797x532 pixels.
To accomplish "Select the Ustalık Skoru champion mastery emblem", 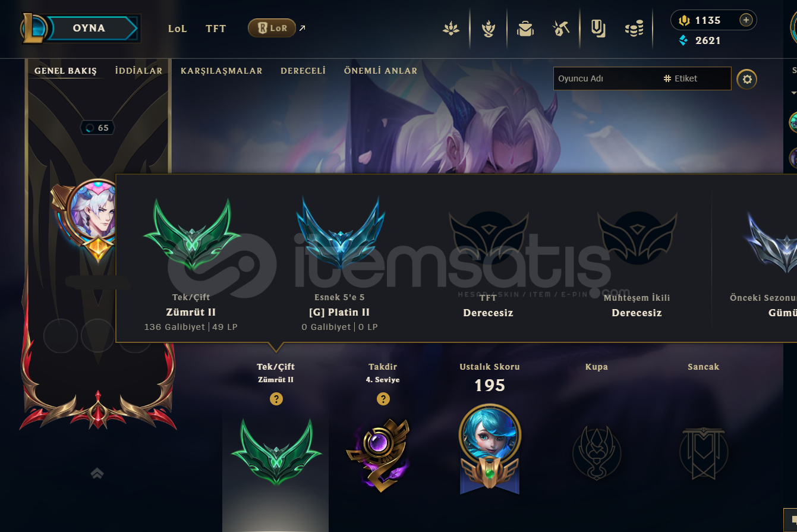I will [490, 449].
